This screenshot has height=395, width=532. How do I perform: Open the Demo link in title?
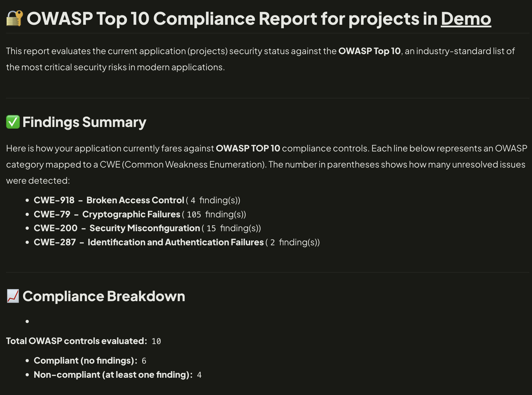pyautogui.click(x=466, y=19)
